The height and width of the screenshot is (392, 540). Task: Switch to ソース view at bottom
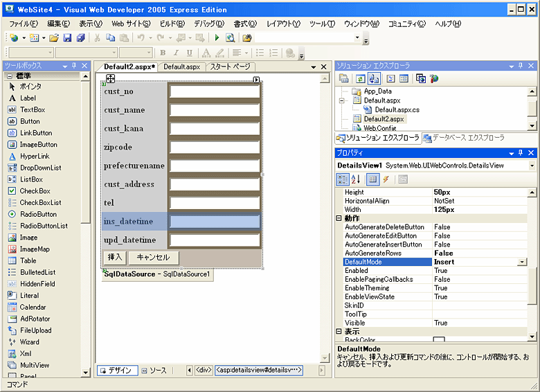click(154, 371)
